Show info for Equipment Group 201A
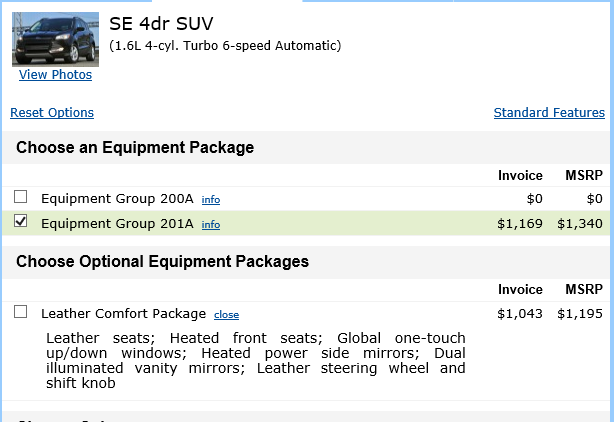This screenshot has height=422, width=614. coord(211,225)
